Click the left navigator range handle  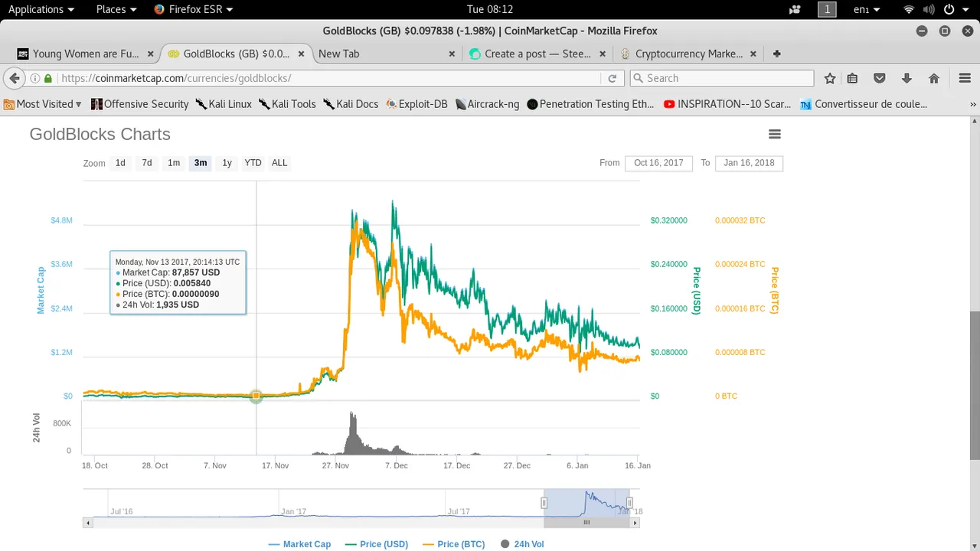pos(544,503)
